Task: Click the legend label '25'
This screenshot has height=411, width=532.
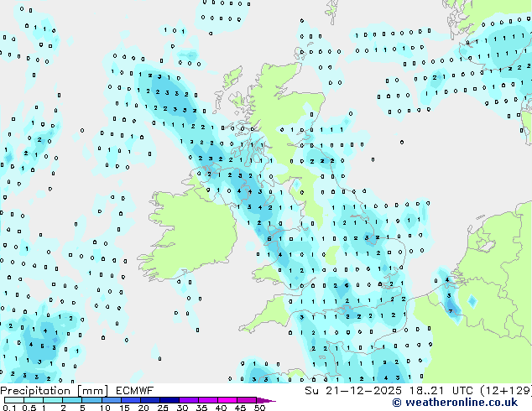Action: (x=163, y=408)
